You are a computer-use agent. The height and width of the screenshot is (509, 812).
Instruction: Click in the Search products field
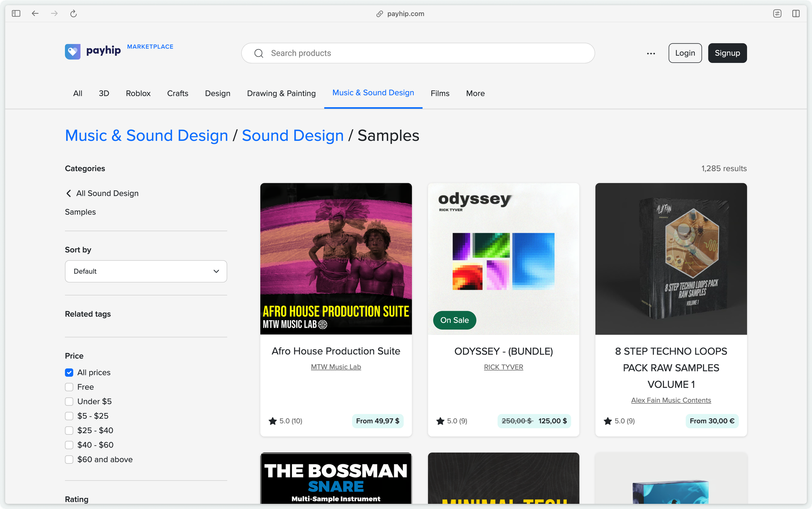pos(418,53)
